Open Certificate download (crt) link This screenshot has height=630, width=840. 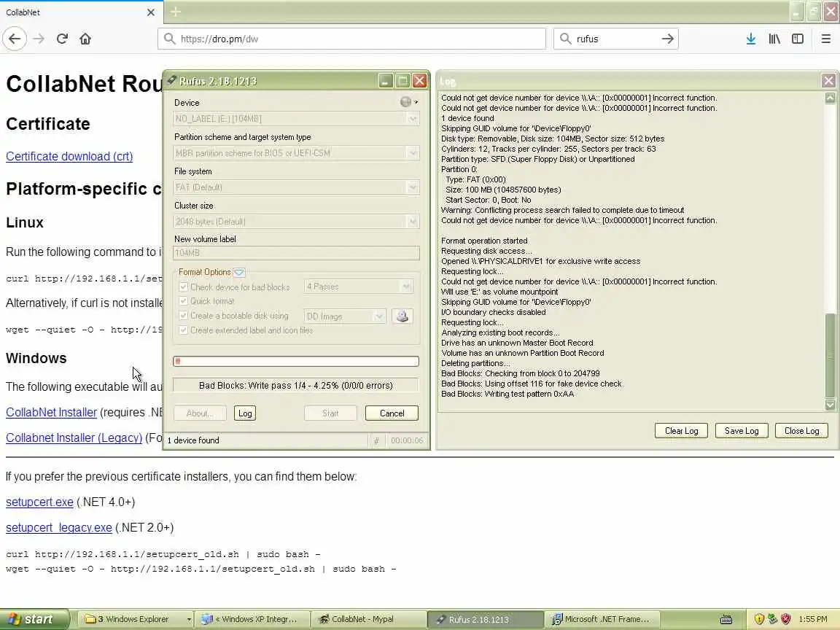(x=69, y=157)
